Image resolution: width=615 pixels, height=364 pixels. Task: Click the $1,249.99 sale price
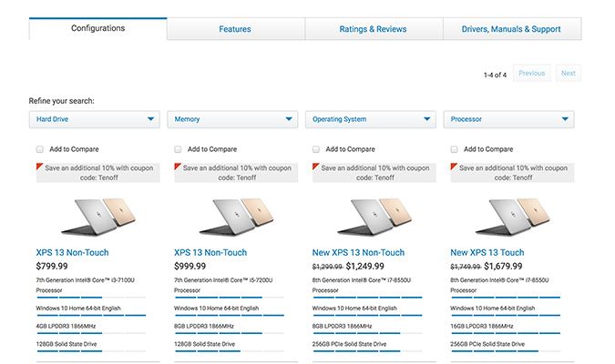click(365, 267)
